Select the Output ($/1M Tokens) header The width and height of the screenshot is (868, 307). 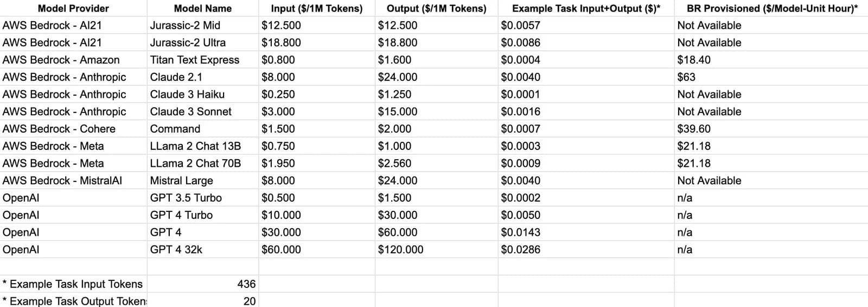click(x=436, y=8)
